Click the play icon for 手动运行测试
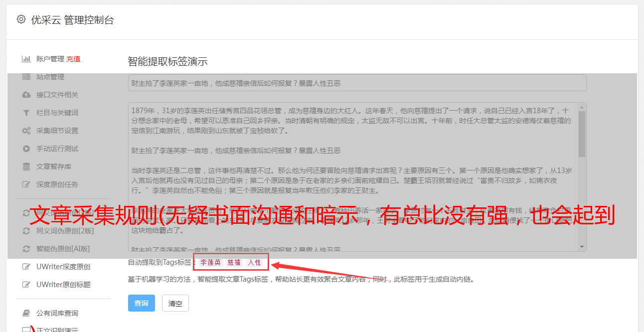644x332 pixels. click(26, 149)
